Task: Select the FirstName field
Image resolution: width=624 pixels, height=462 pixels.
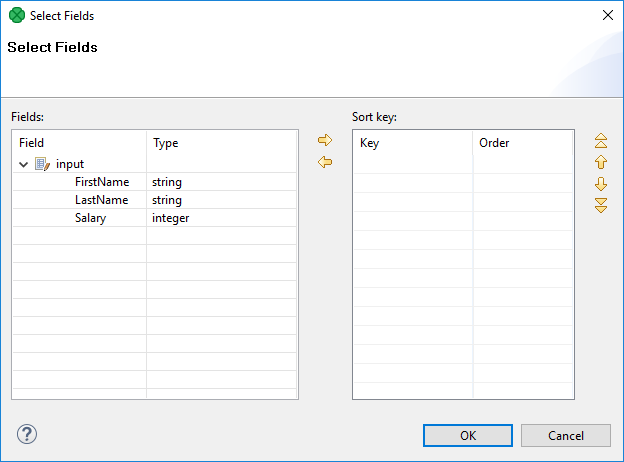Action: coord(101,182)
